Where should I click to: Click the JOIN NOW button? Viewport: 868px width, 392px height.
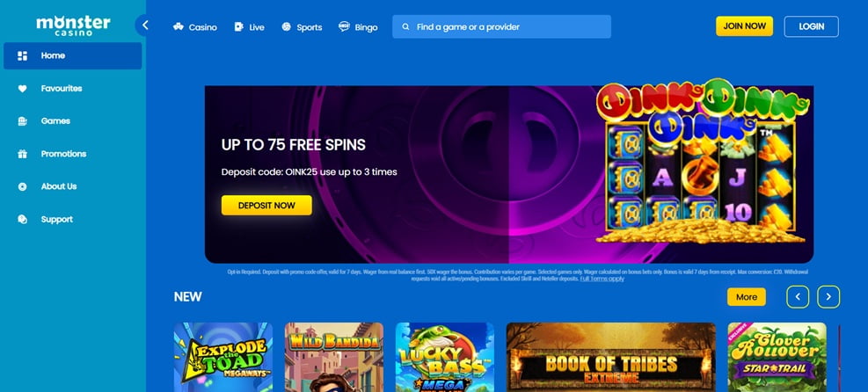point(744,26)
